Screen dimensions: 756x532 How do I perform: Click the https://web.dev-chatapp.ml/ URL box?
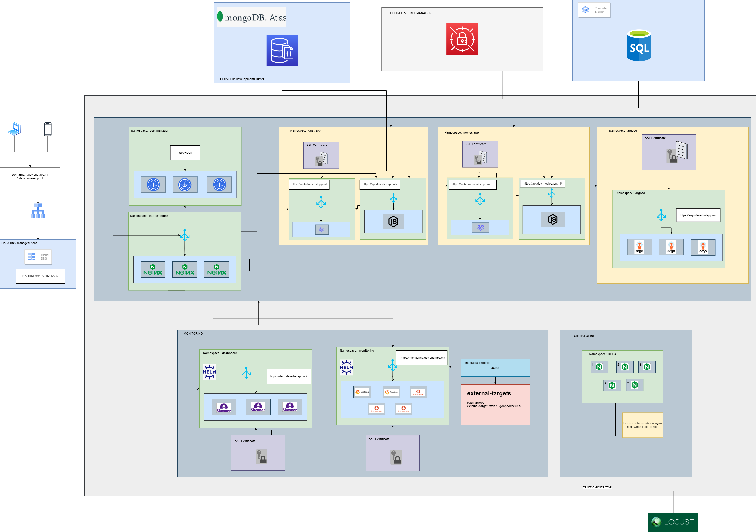click(x=309, y=185)
